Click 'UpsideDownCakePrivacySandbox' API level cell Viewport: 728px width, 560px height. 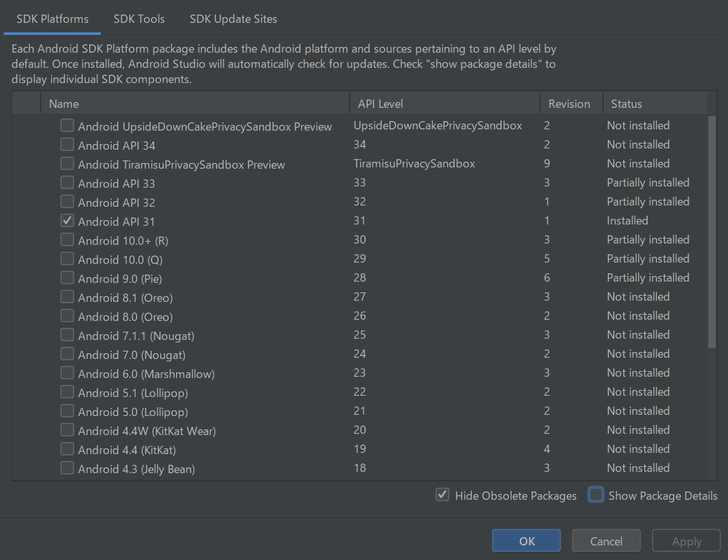438,126
